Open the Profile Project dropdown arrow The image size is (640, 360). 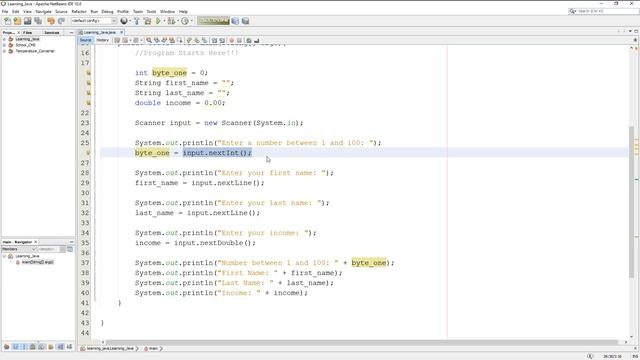pyautogui.click(x=191, y=21)
